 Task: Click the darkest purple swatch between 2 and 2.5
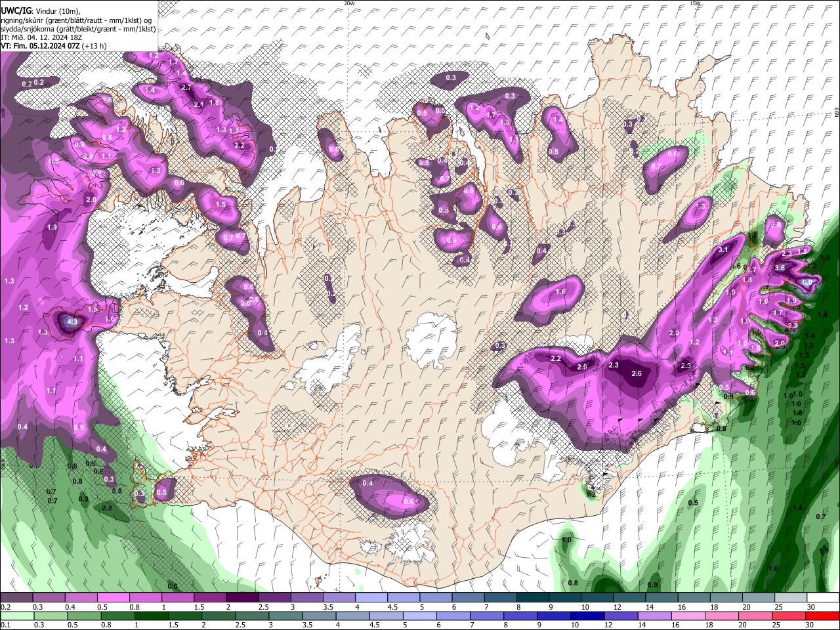click(x=242, y=598)
